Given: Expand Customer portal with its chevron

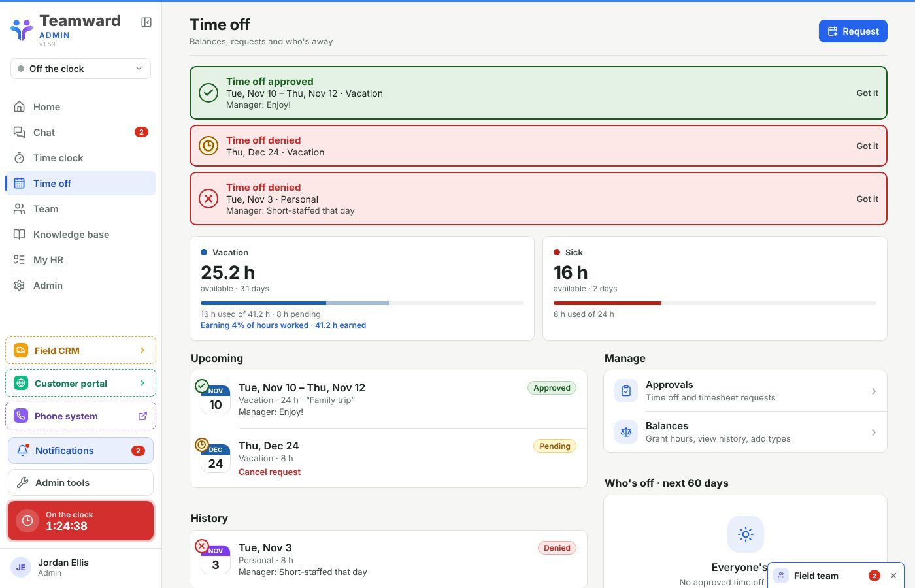Looking at the screenshot, I should click(142, 384).
